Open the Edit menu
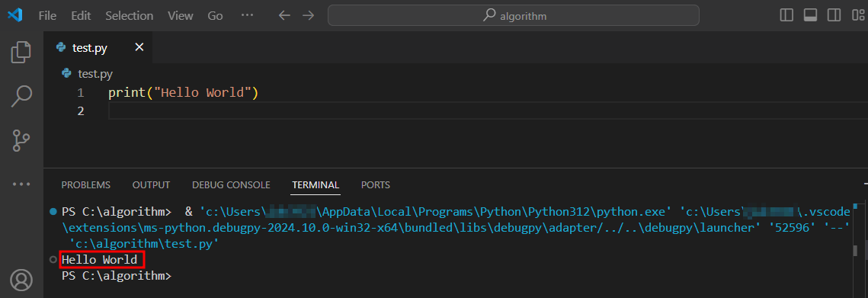 click(x=81, y=15)
